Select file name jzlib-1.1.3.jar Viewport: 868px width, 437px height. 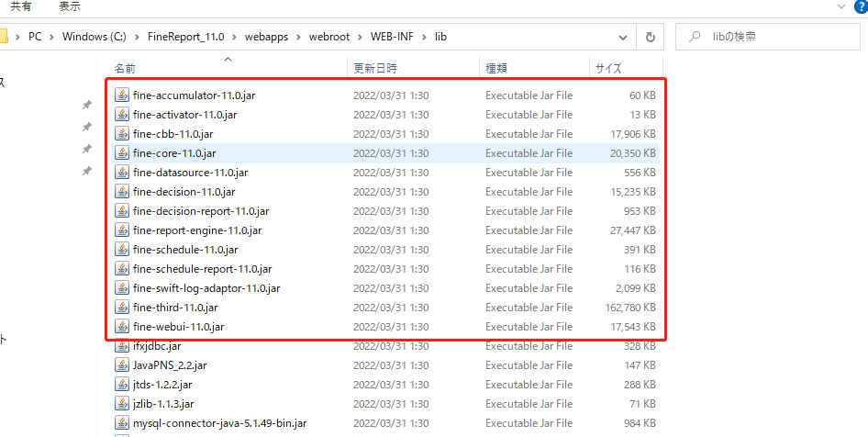point(163,404)
